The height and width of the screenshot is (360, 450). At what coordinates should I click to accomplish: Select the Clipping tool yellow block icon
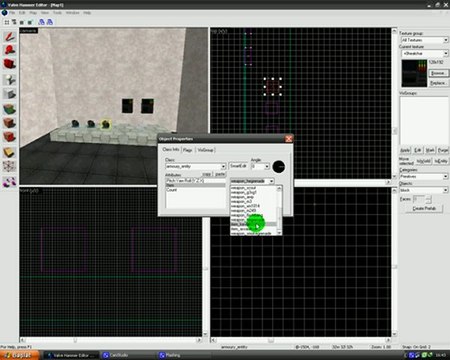(x=9, y=152)
